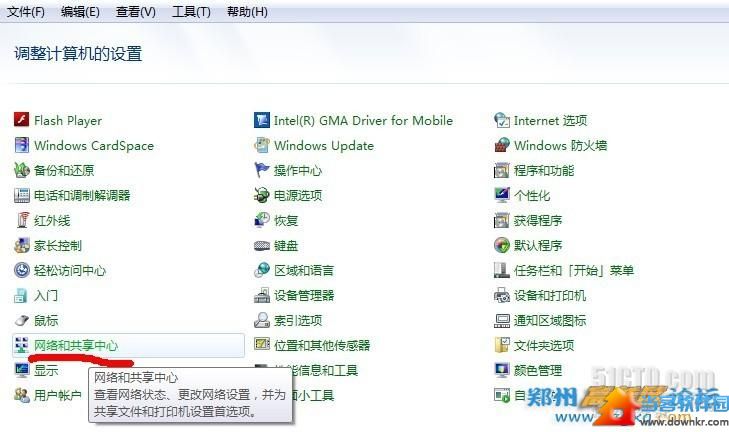Click the 颜色管理 text link

538,371
